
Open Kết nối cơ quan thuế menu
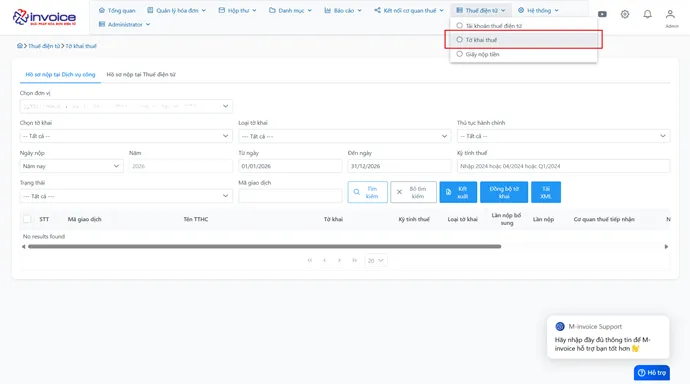[x=409, y=10]
